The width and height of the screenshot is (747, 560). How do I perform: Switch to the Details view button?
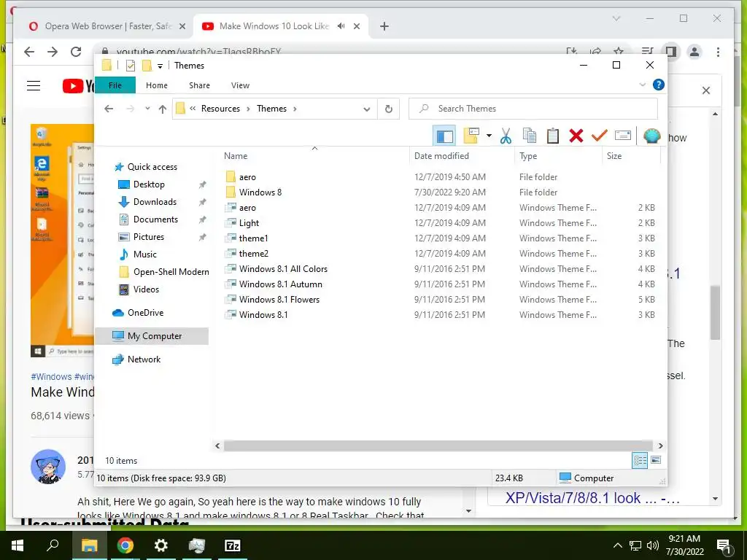pos(640,460)
